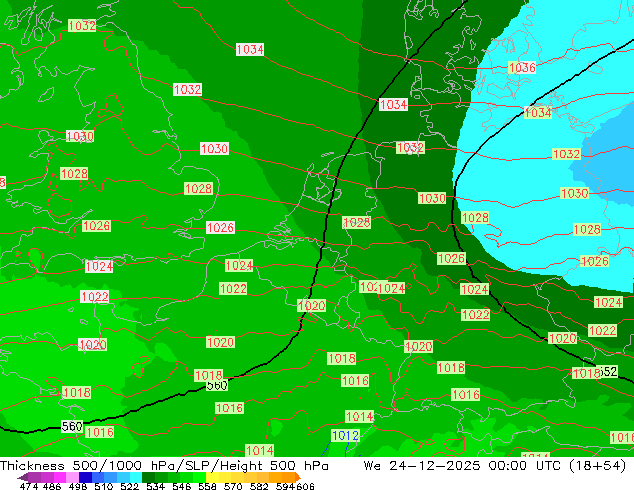Click the 594 legend value
Screen dimensions: 634x490
(x=285, y=486)
